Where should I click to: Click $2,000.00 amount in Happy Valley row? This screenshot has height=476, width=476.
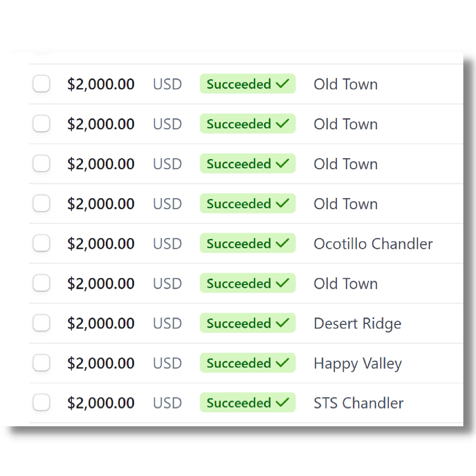click(101, 363)
